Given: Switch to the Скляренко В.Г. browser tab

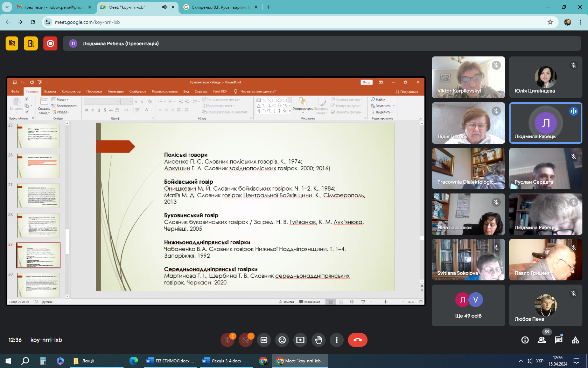Looking at the screenshot, I should coord(220,7).
